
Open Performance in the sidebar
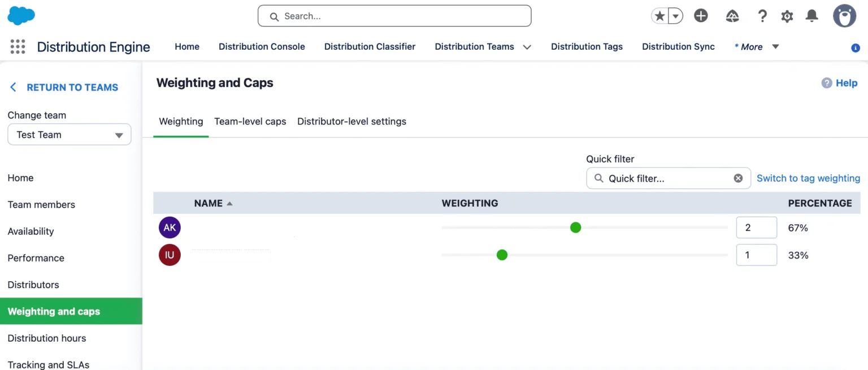click(x=36, y=258)
